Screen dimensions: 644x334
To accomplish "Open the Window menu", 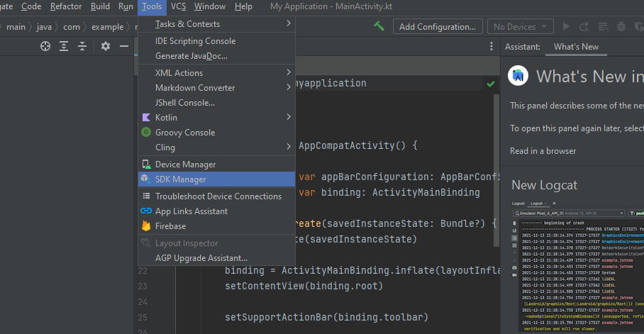I will [210, 6].
